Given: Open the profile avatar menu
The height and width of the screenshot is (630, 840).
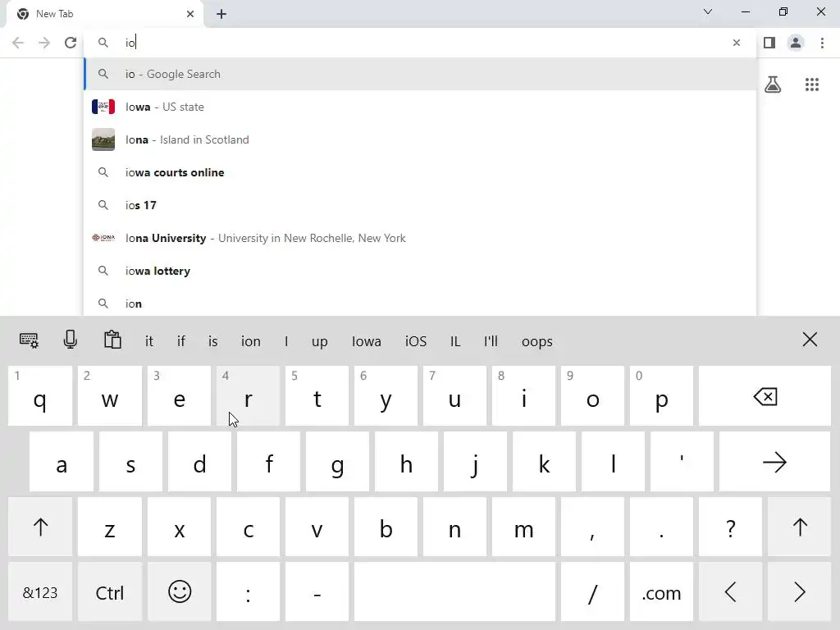Looking at the screenshot, I should point(796,43).
